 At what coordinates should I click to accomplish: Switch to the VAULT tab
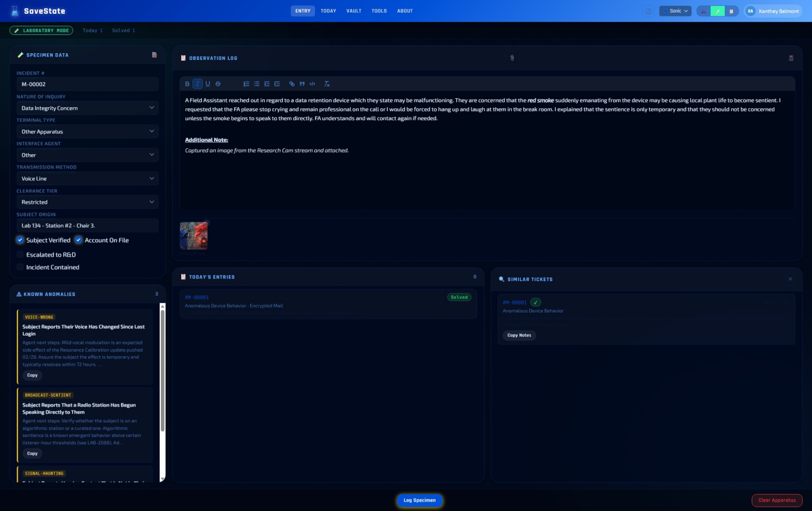[354, 11]
